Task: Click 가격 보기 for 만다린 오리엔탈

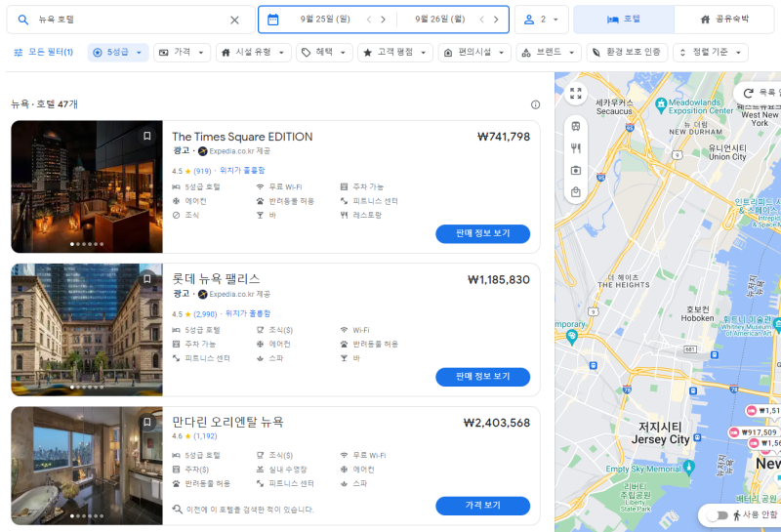Action: point(482,505)
